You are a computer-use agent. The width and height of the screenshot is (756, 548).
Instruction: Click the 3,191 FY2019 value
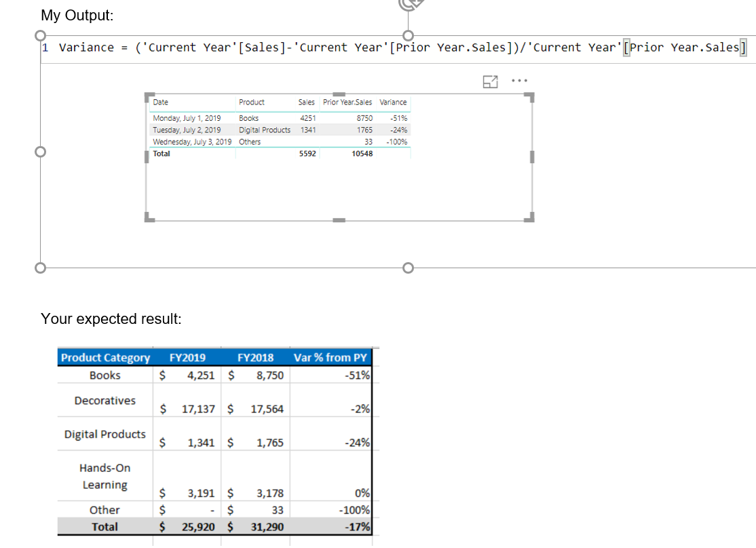201,493
